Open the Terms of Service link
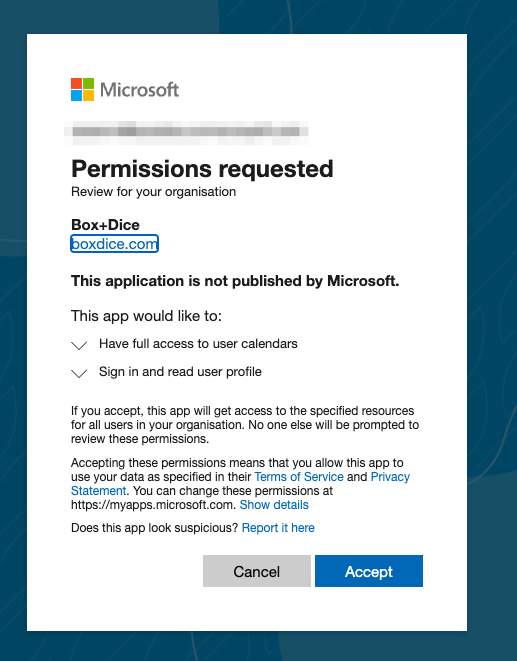This screenshot has width=517, height=661. point(299,477)
